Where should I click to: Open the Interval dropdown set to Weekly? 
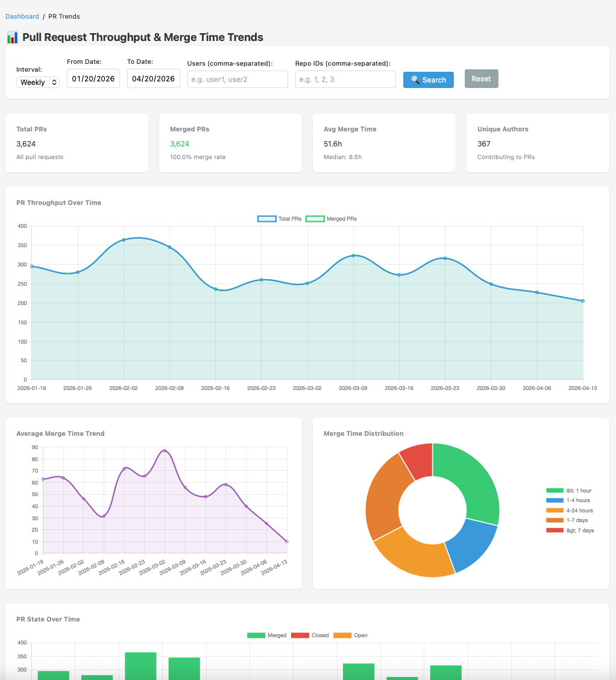[x=38, y=83]
